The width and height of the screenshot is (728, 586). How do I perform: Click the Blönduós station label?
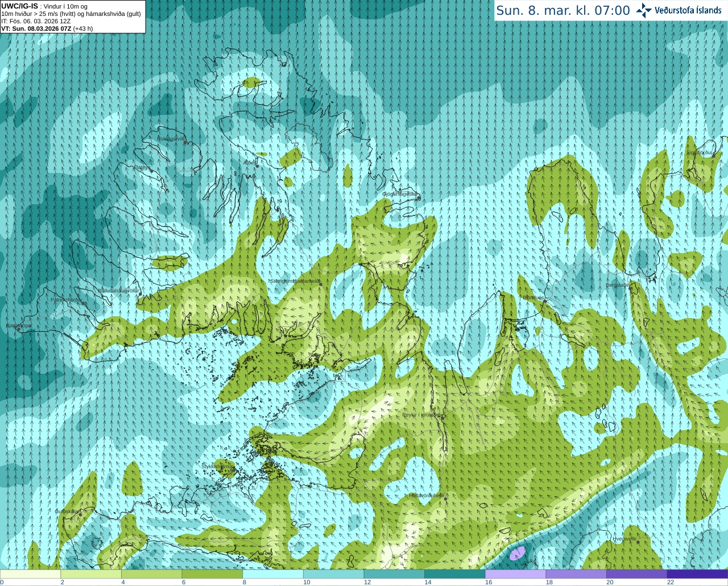[533, 298]
